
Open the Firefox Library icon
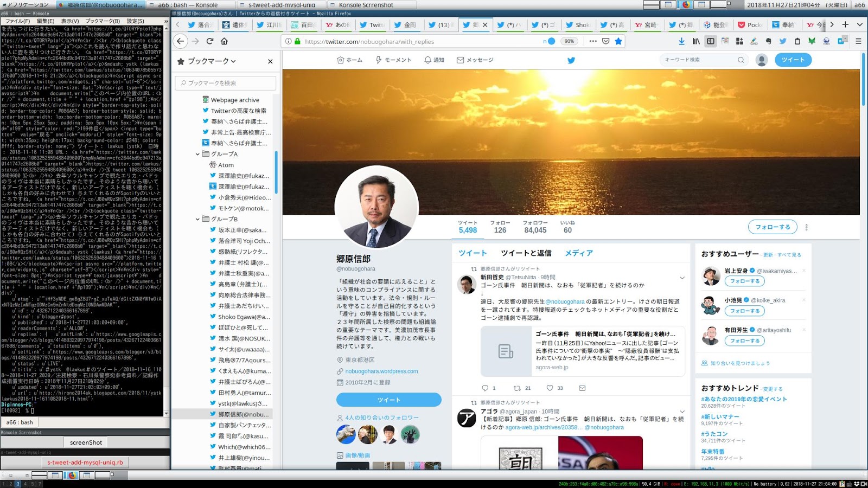[x=696, y=41]
